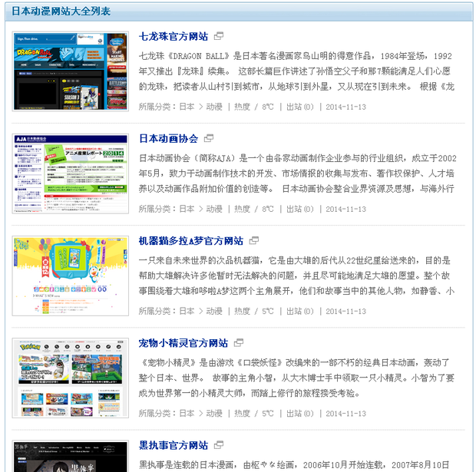Select 动漫 category in 七龙珠 entry
Image resolution: width=476 pixels, height=472 pixels.
click(214, 107)
